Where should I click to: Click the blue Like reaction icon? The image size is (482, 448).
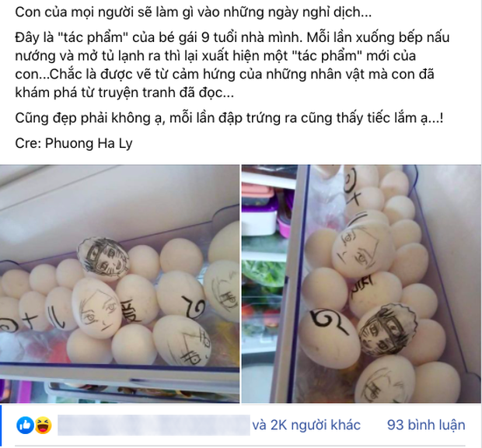point(25,425)
